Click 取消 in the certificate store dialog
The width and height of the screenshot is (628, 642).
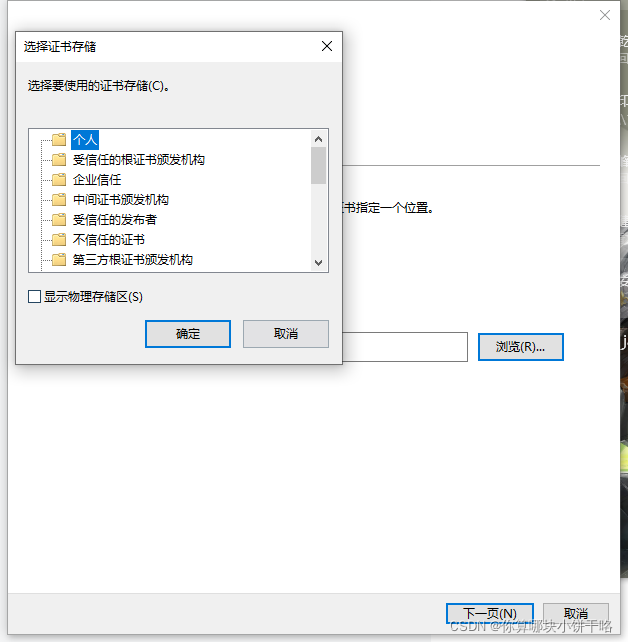click(286, 334)
